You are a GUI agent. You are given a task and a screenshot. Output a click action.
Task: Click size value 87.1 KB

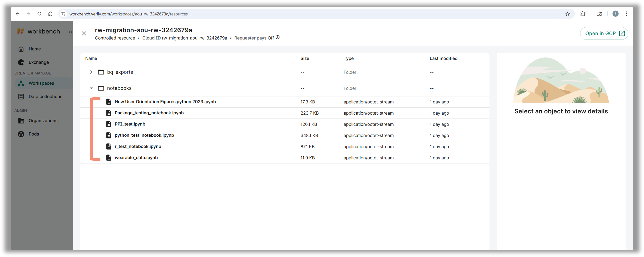(x=307, y=147)
